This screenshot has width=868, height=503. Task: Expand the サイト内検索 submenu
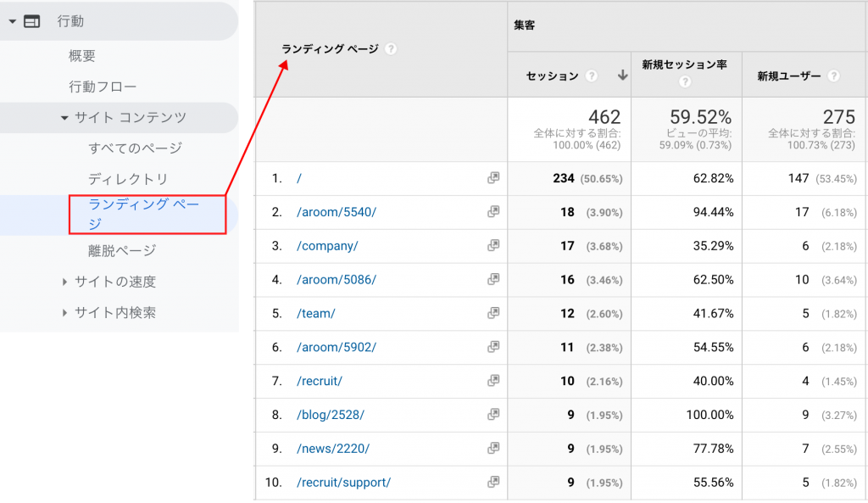tap(64, 313)
